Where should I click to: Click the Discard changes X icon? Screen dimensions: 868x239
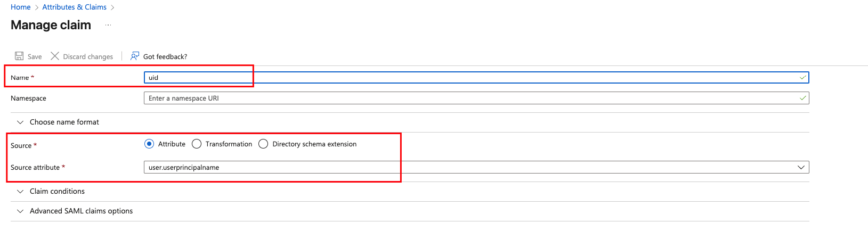(x=55, y=56)
